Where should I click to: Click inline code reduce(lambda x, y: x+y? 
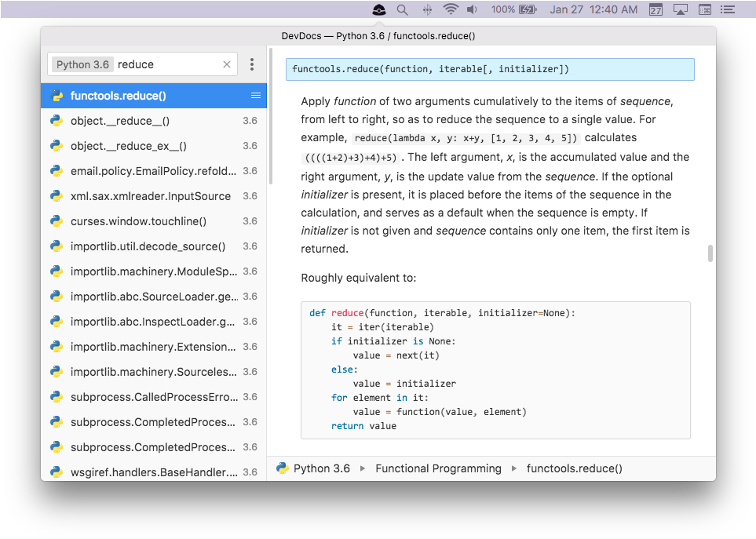(466, 138)
